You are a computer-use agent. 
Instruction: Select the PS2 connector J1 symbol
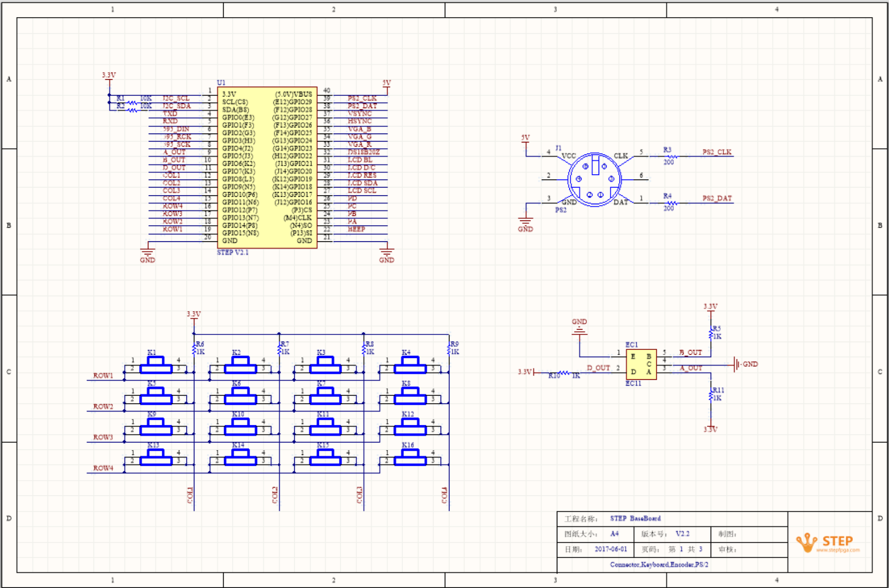(594, 179)
